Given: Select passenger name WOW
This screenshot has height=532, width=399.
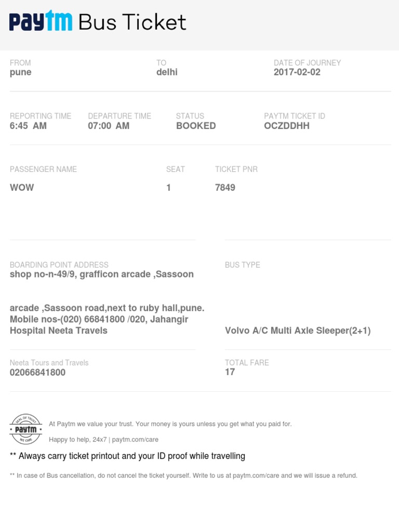Looking at the screenshot, I should pos(22,188).
